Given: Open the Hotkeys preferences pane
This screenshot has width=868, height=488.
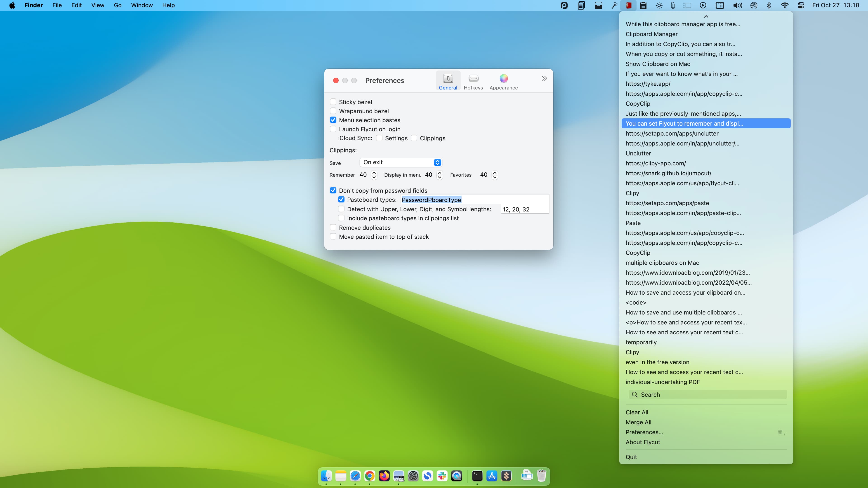Looking at the screenshot, I should click(473, 81).
